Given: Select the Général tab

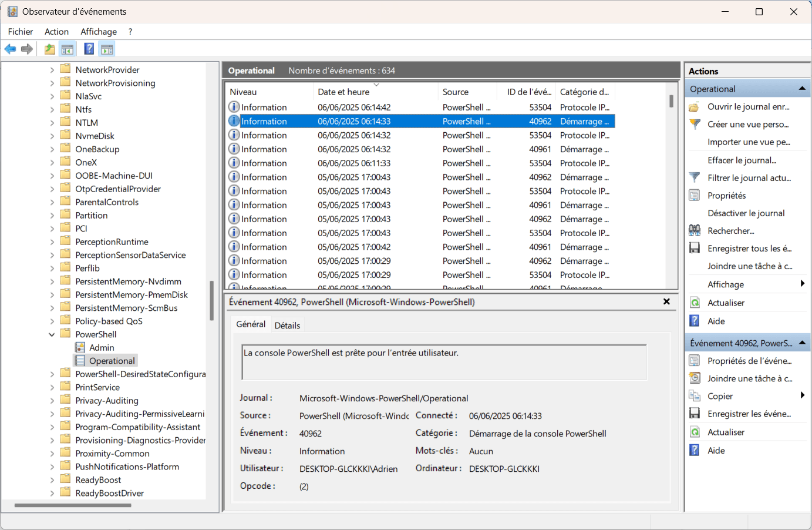Looking at the screenshot, I should (251, 324).
